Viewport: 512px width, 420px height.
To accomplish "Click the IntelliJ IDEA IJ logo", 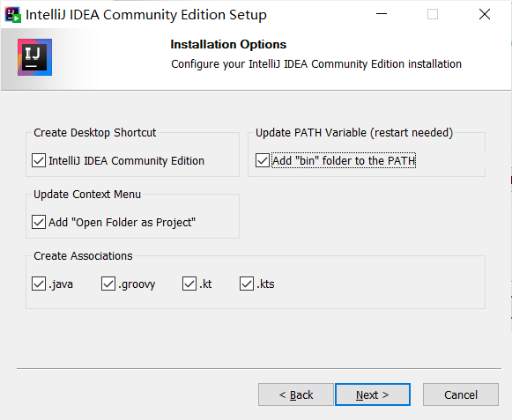I will tap(34, 57).
